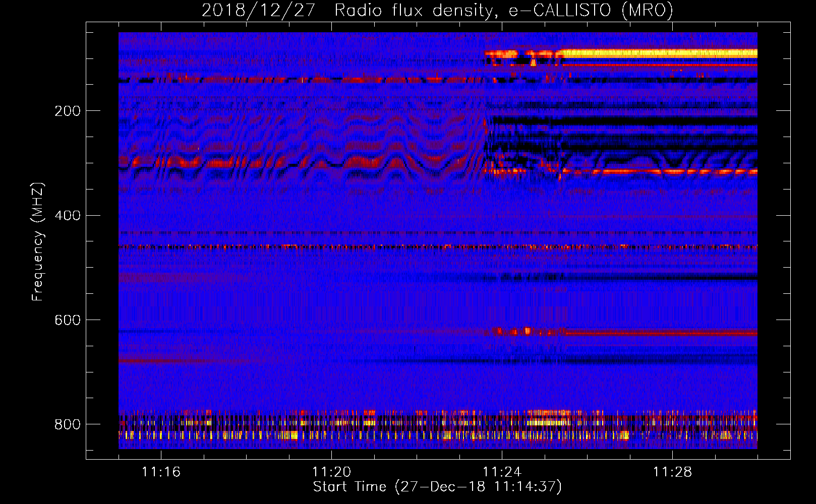Viewport: 816px width, 504px height.
Task: Click the 200 frequency tick label
Action: click(68, 111)
